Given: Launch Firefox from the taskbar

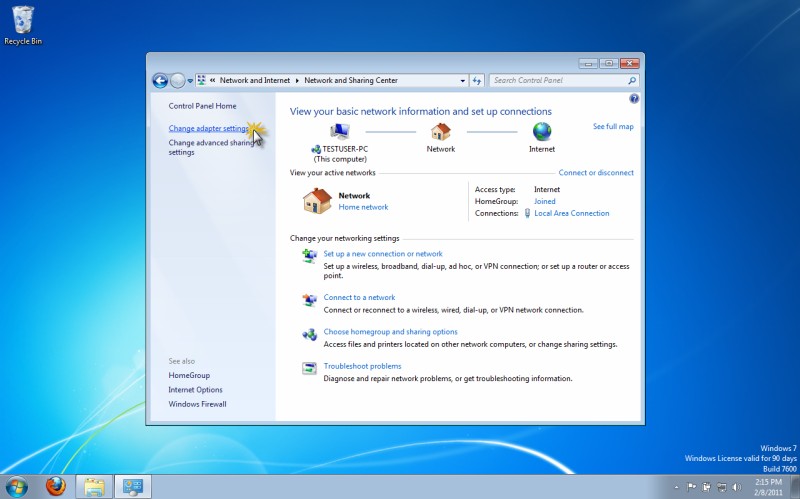Looking at the screenshot, I should click(x=56, y=487).
